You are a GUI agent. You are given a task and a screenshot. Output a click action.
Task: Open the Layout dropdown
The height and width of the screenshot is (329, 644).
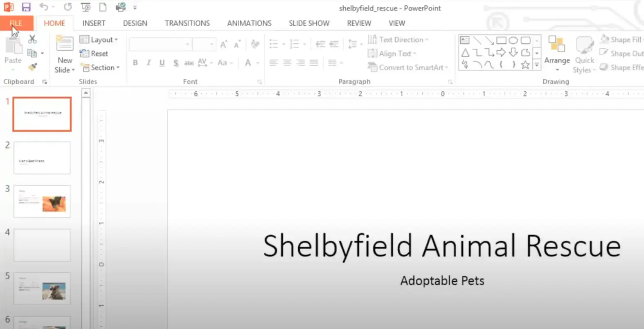99,40
